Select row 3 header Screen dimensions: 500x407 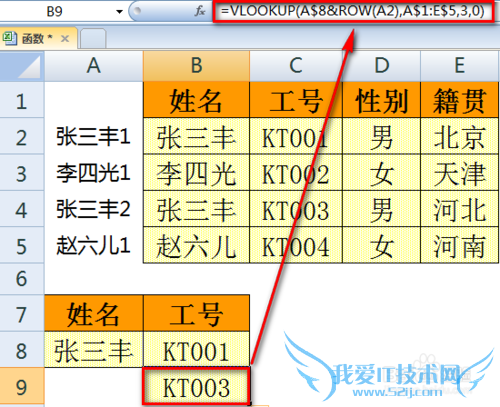click(x=22, y=173)
